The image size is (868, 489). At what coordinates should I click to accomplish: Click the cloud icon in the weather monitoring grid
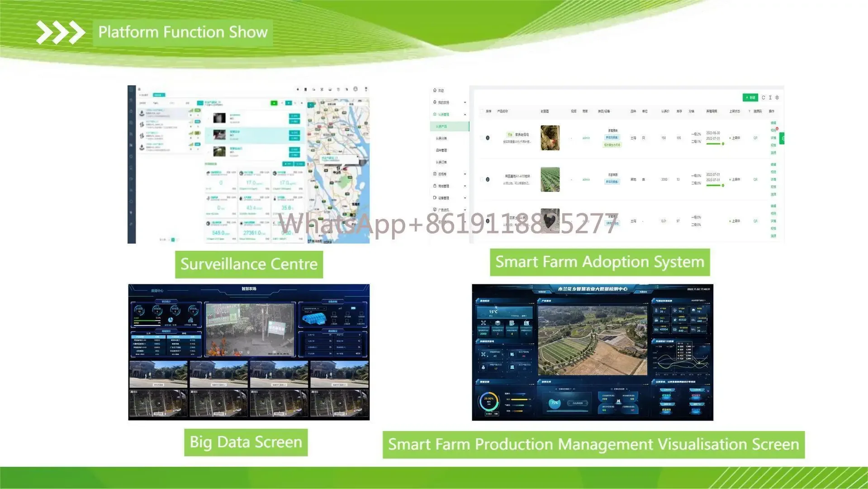pyautogui.click(x=693, y=310)
